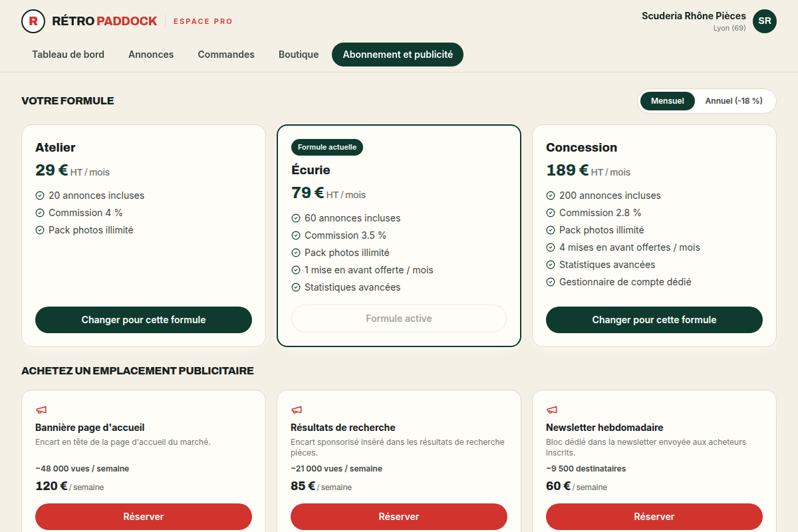
Task: Click the 29 € HT / mois price
Action: [x=72, y=171]
